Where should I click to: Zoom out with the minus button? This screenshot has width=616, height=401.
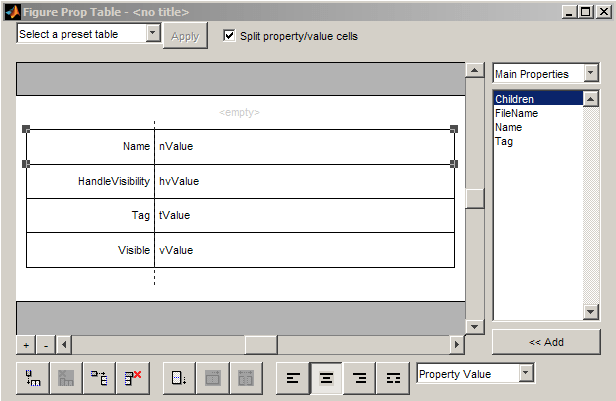(x=46, y=346)
